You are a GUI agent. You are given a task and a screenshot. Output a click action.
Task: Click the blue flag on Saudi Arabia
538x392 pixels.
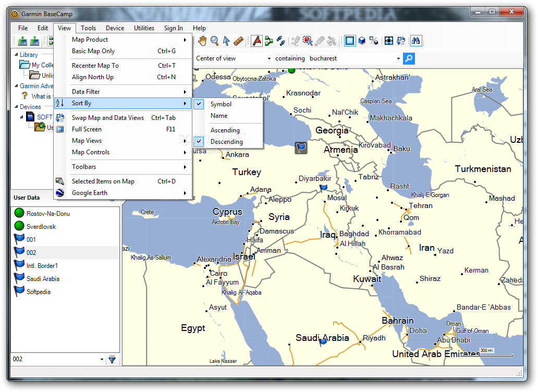[x=323, y=341]
